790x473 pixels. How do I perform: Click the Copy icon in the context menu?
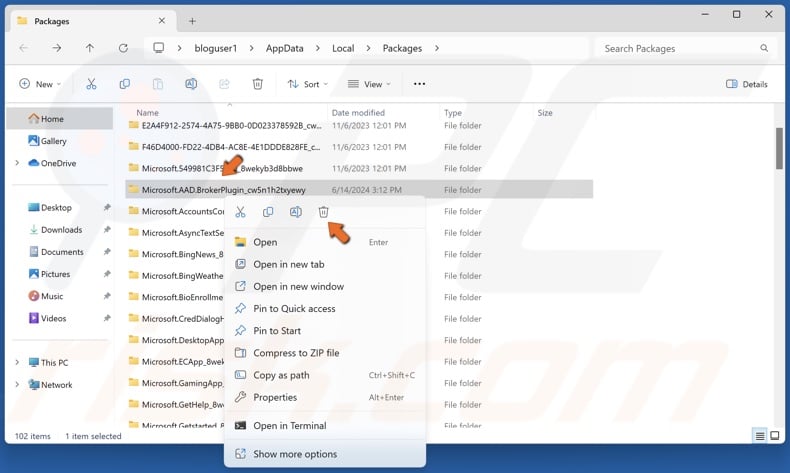[268, 212]
